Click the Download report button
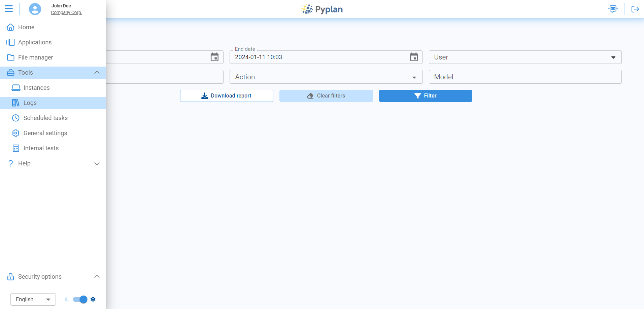 [x=227, y=96]
